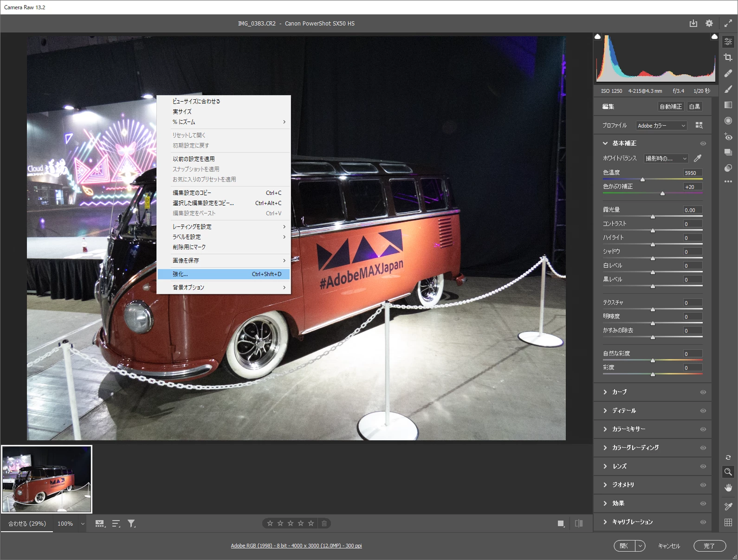
Task: Click the 色温度 value field 5950
Action: (x=693, y=173)
